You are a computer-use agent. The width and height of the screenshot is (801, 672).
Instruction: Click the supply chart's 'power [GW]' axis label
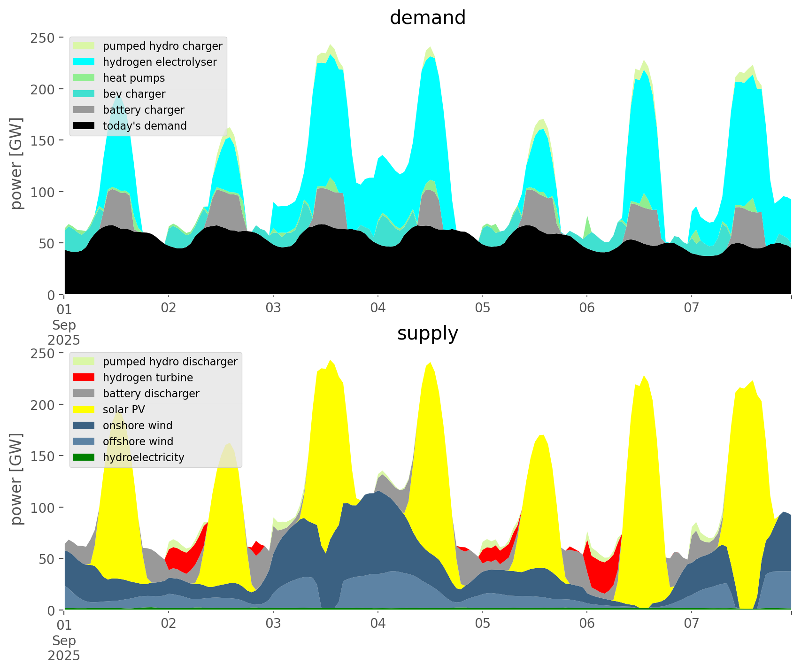click(x=16, y=479)
